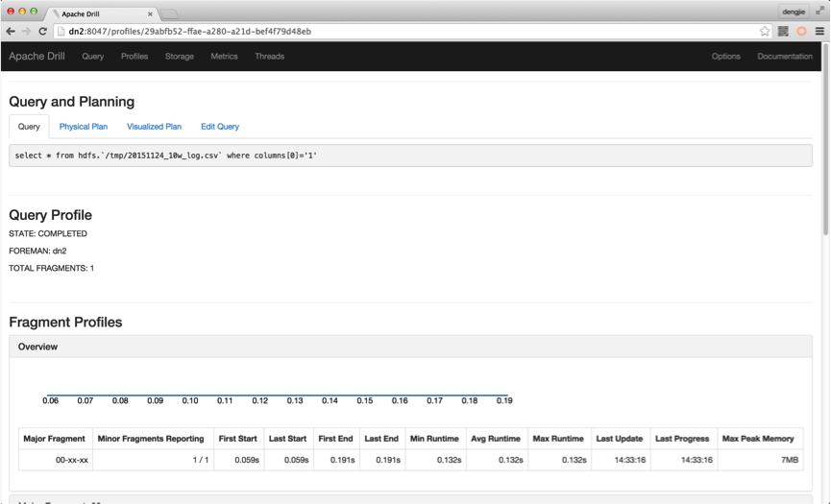Click the First Start column header

237,439
